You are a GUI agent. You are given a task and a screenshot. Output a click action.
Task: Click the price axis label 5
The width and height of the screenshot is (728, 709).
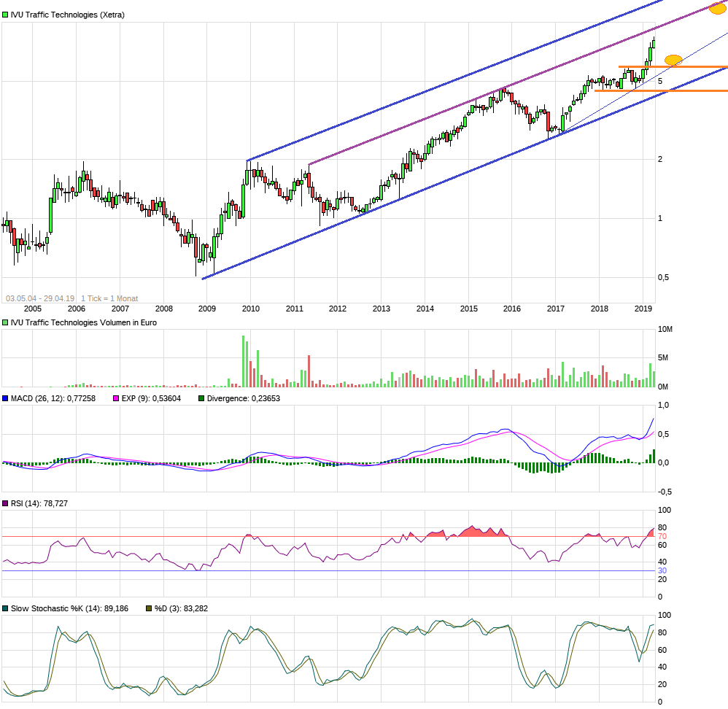pyautogui.click(x=660, y=81)
